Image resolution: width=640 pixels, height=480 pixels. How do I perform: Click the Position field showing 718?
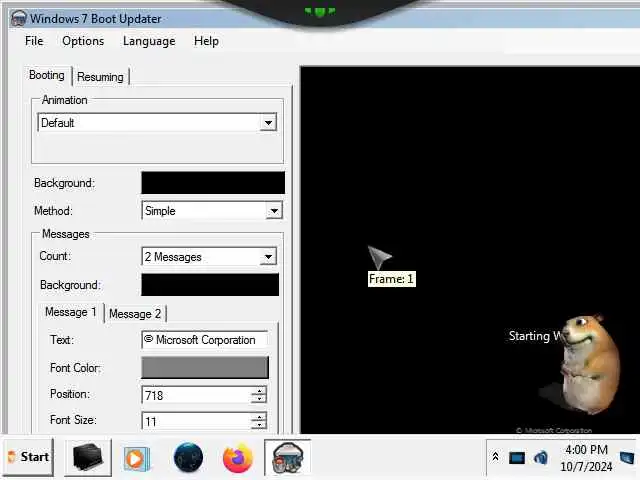[x=196, y=395]
